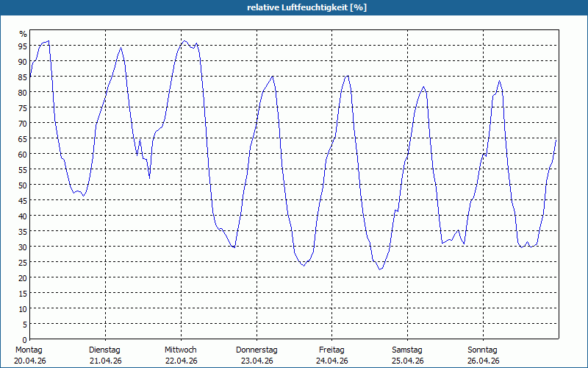This screenshot has width=588, height=368.
Task: Select the y-axis value '80'
Action: tap(23, 93)
